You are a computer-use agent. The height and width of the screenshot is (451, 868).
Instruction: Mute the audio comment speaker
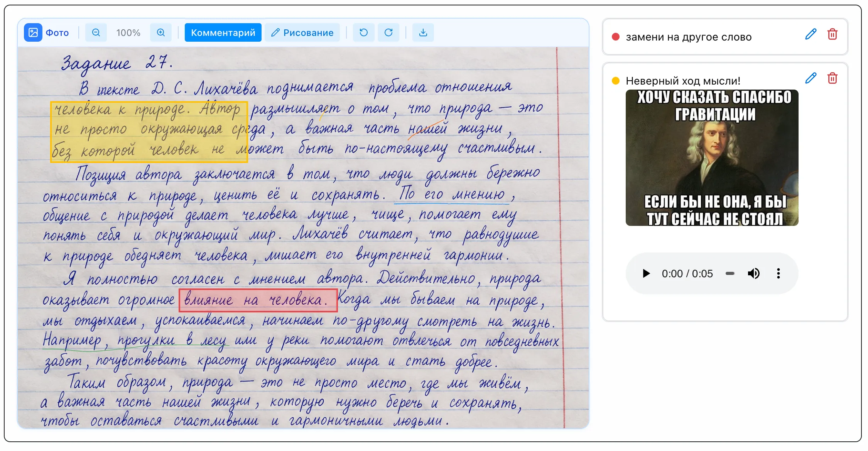(753, 273)
